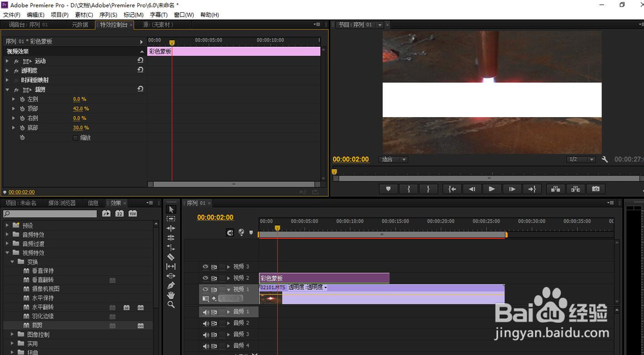
Task: Jump to the Out point
Action: [x=532, y=189]
